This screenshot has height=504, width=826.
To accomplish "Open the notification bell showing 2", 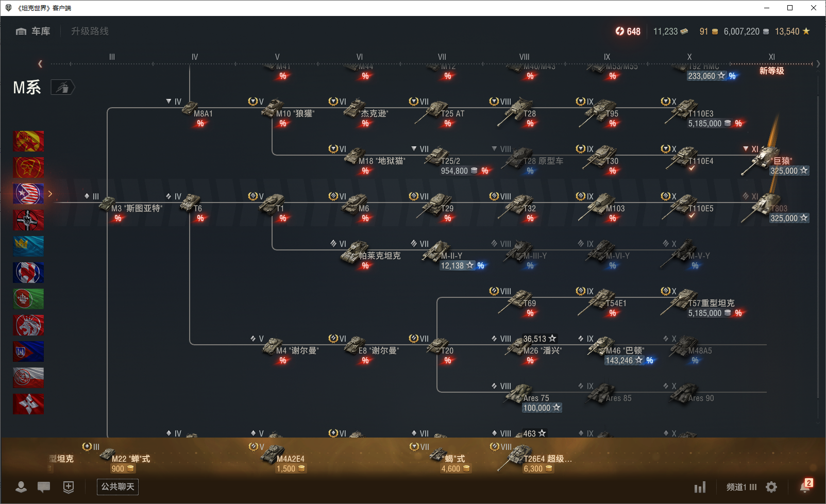I will 805,486.
